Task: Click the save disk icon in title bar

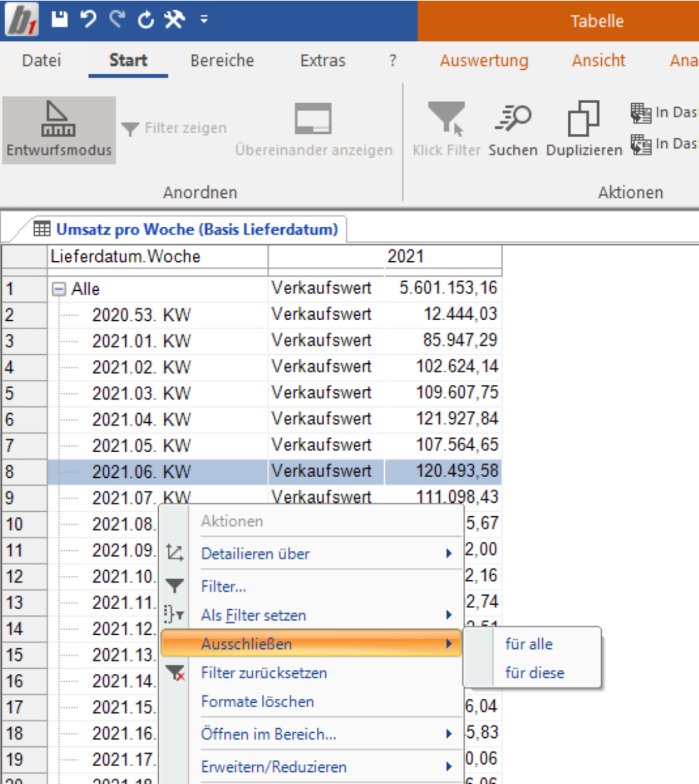Action: click(60, 19)
